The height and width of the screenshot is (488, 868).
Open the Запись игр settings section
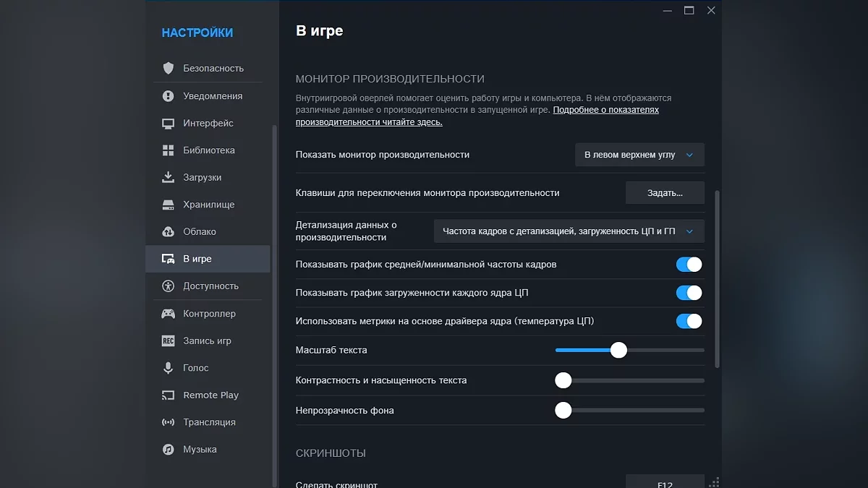tap(207, 341)
